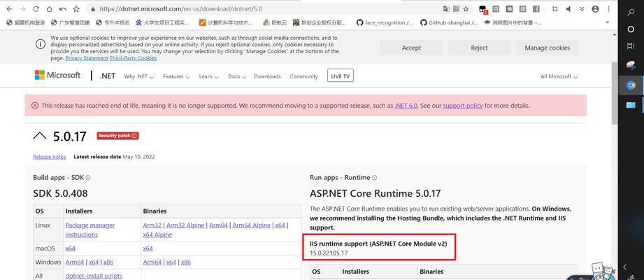The image size is (644, 280).
Task: Follow the .NET 6.0 link in warning banner
Action: coord(406,106)
